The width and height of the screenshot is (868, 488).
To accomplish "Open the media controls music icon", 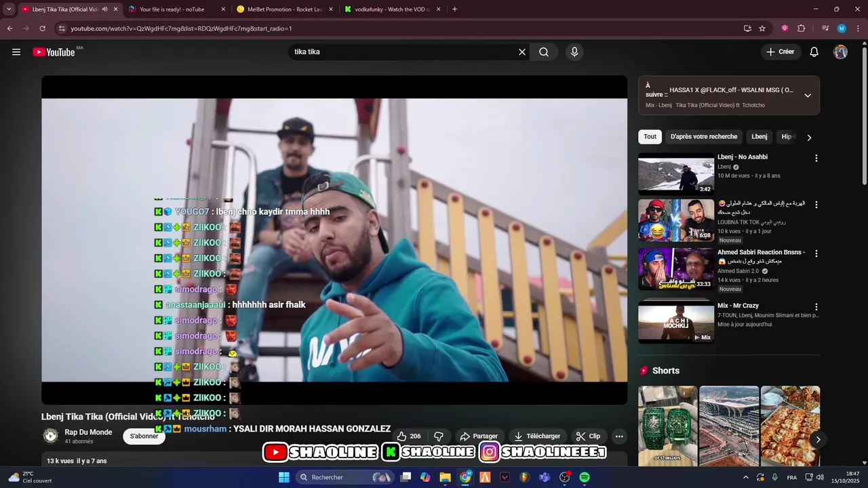I will click(825, 28).
